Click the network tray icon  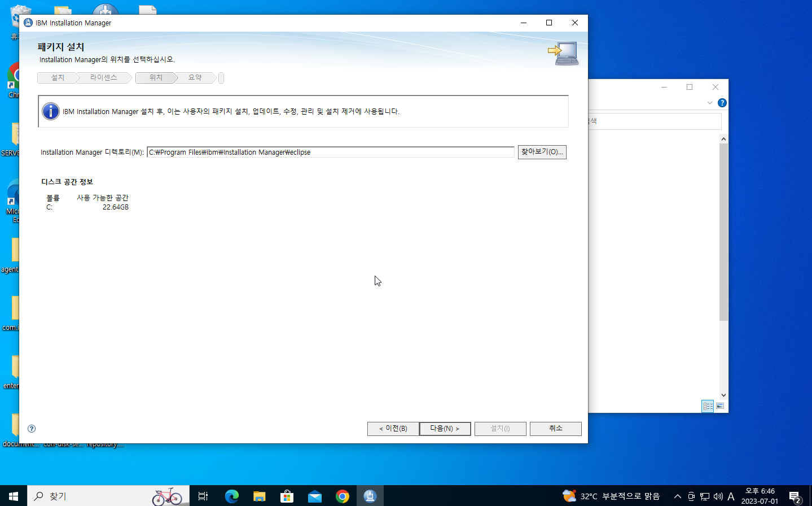[705, 496]
